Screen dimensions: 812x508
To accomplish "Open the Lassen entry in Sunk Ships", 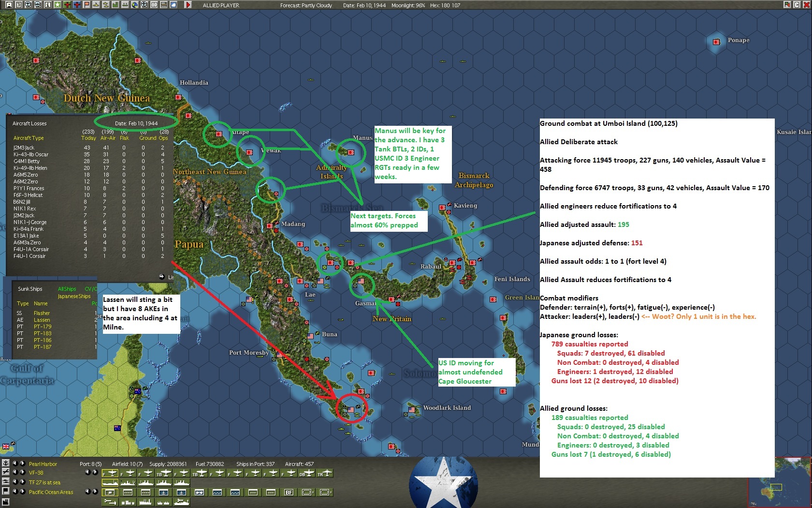I will [42, 320].
